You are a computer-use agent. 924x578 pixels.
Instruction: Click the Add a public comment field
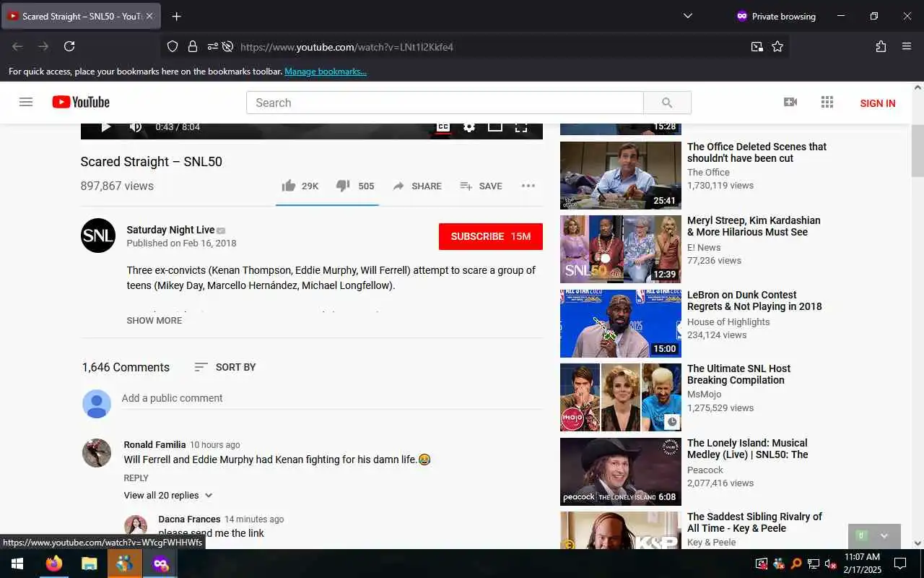tap(332, 398)
